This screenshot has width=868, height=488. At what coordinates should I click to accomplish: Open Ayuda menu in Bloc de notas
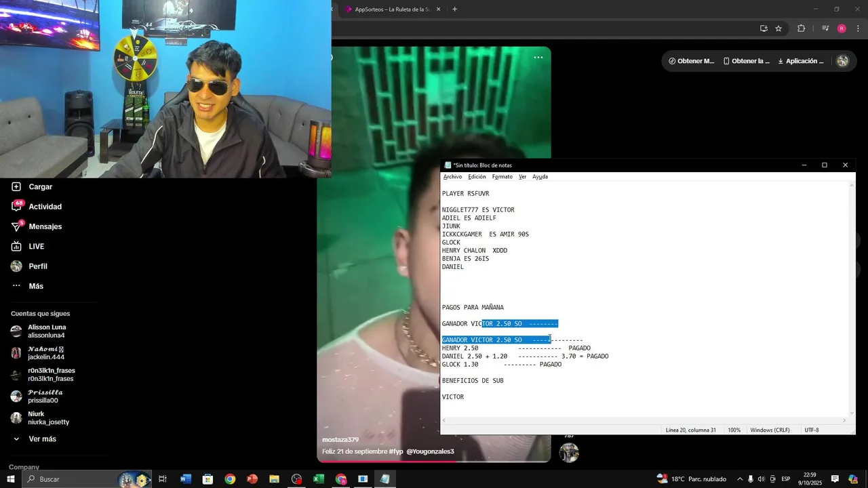(x=540, y=177)
